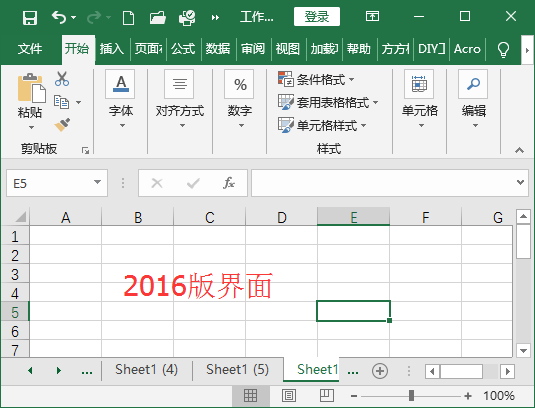Select the Format Painter brush icon
Image resolution: width=535 pixels, height=408 pixels.
coord(62,125)
